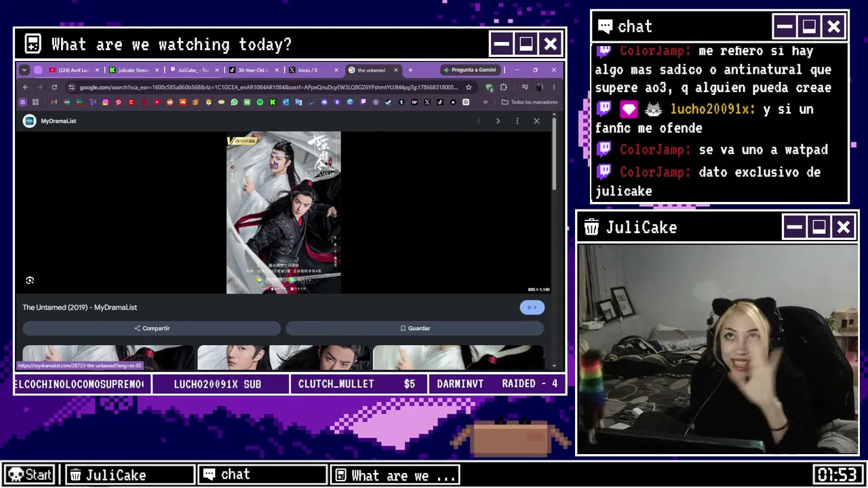Open the Steam bookmark
The image size is (868, 488).
click(x=389, y=102)
